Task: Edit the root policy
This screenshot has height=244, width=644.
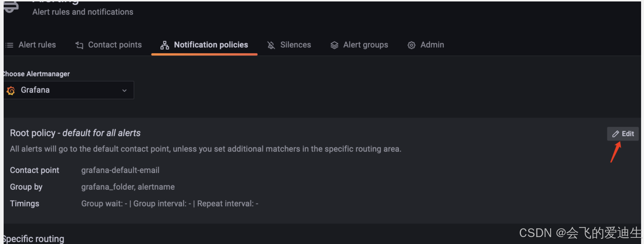Action: coord(623,134)
